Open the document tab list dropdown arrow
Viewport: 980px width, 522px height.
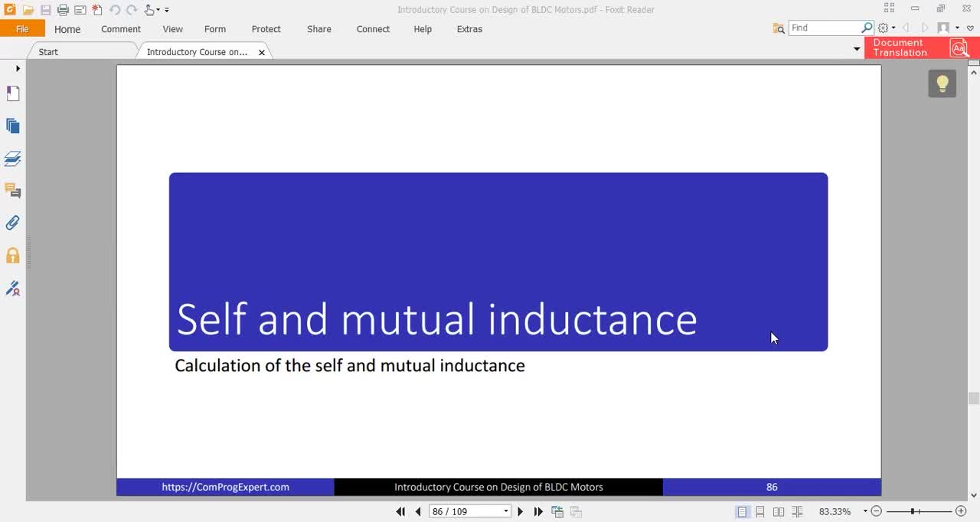point(857,49)
